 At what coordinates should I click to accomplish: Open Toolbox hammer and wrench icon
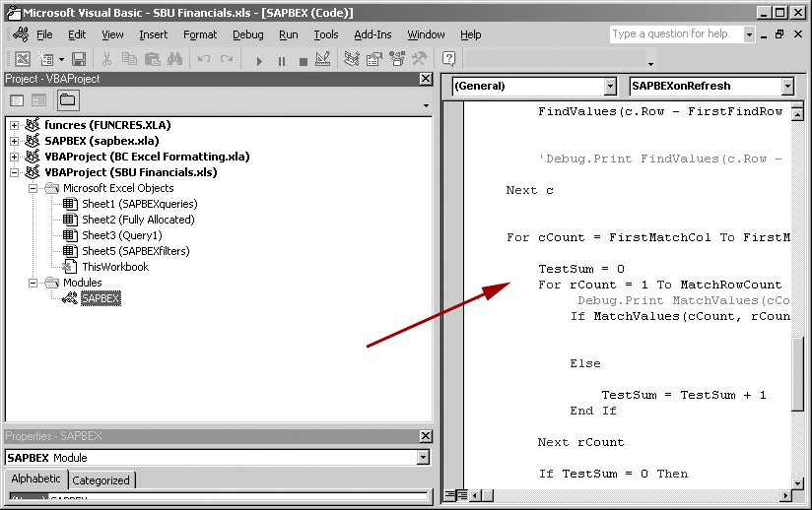419,59
